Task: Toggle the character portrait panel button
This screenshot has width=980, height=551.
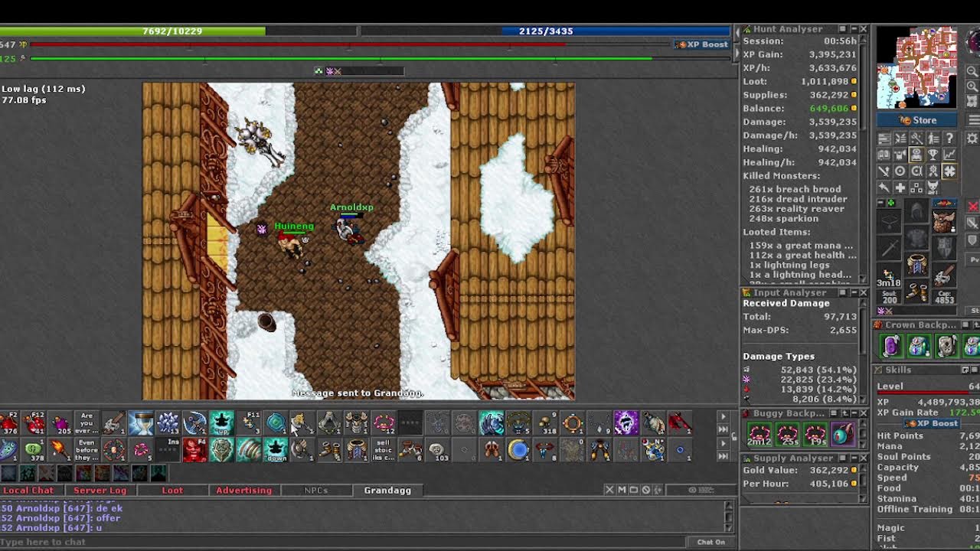Action: point(916,155)
